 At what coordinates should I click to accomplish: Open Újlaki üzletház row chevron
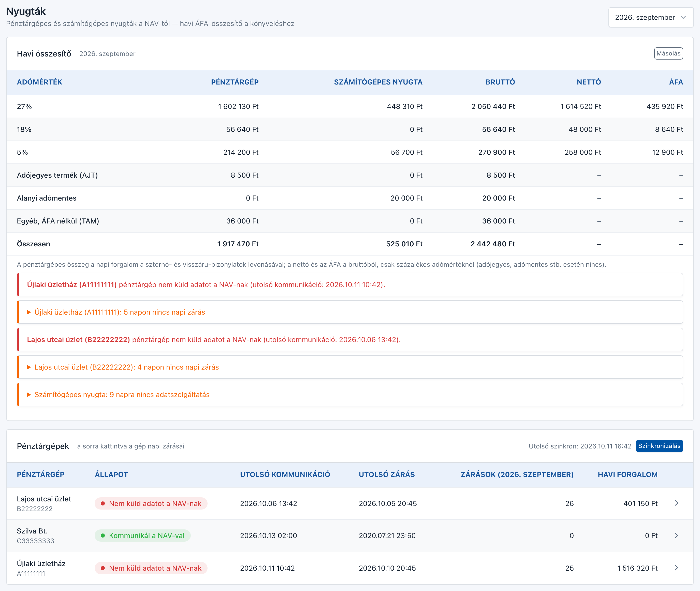677,568
